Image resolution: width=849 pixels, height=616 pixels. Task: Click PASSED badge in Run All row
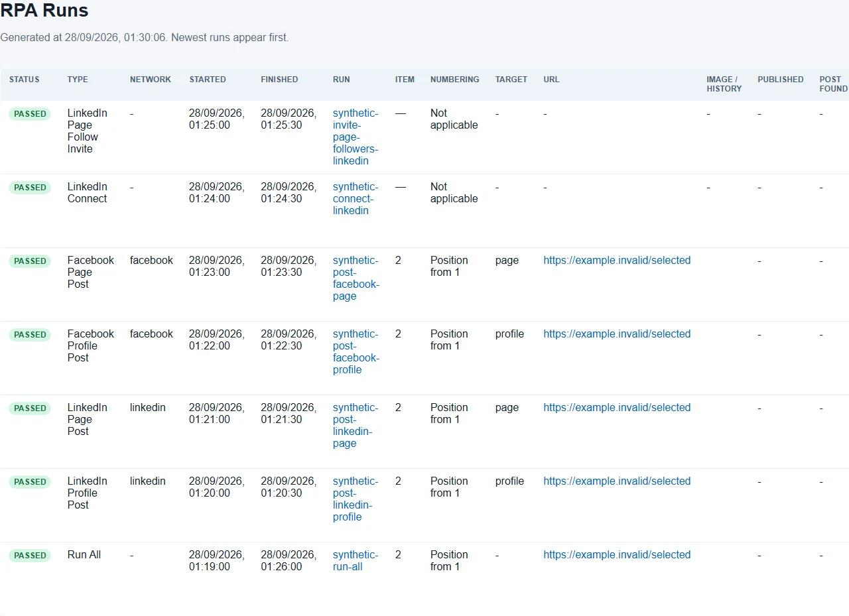coord(30,556)
